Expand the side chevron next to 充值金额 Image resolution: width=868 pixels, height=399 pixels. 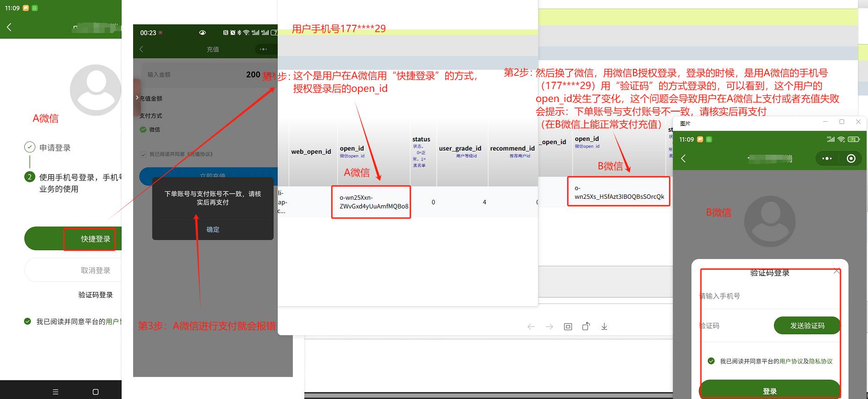(x=137, y=97)
